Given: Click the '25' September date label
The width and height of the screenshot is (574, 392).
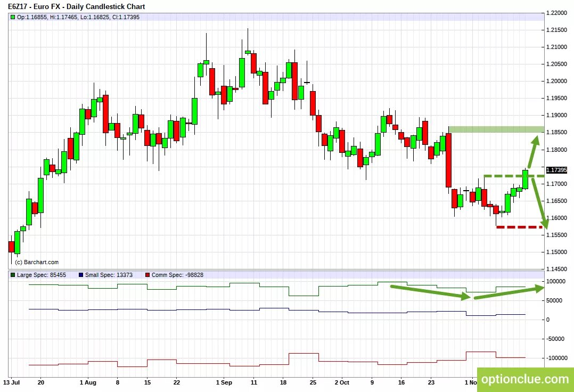Looking at the screenshot, I should click(313, 382).
